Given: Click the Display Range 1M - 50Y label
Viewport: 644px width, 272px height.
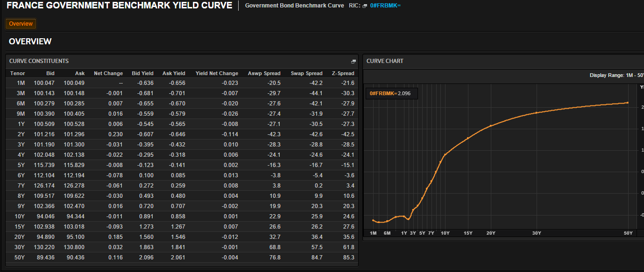Looking at the screenshot, I should [616, 75].
